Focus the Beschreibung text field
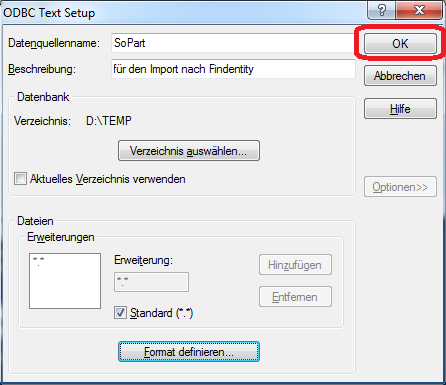The width and height of the screenshot is (446, 385). click(x=233, y=69)
